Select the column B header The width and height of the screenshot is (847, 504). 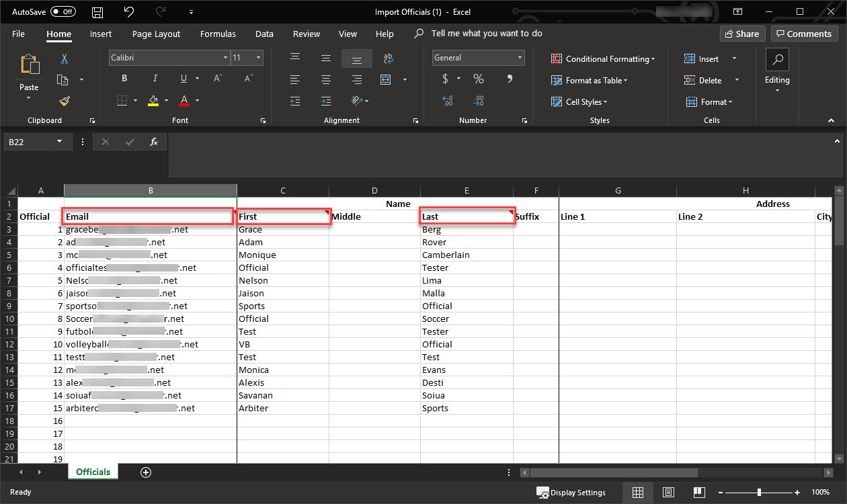click(x=151, y=191)
